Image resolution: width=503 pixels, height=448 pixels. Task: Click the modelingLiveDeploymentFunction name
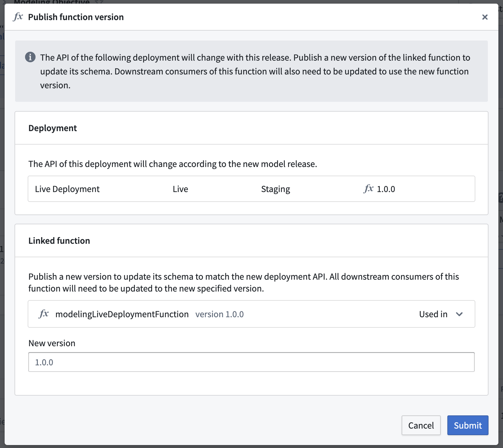pyautogui.click(x=122, y=314)
